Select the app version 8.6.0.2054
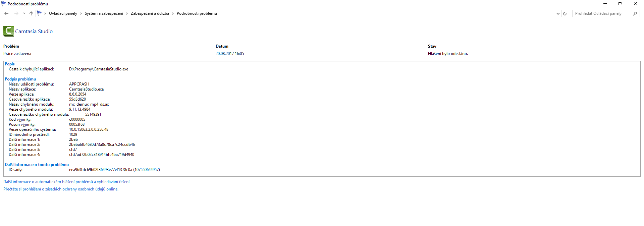Viewport: 644px width, 226px height. click(x=78, y=94)
